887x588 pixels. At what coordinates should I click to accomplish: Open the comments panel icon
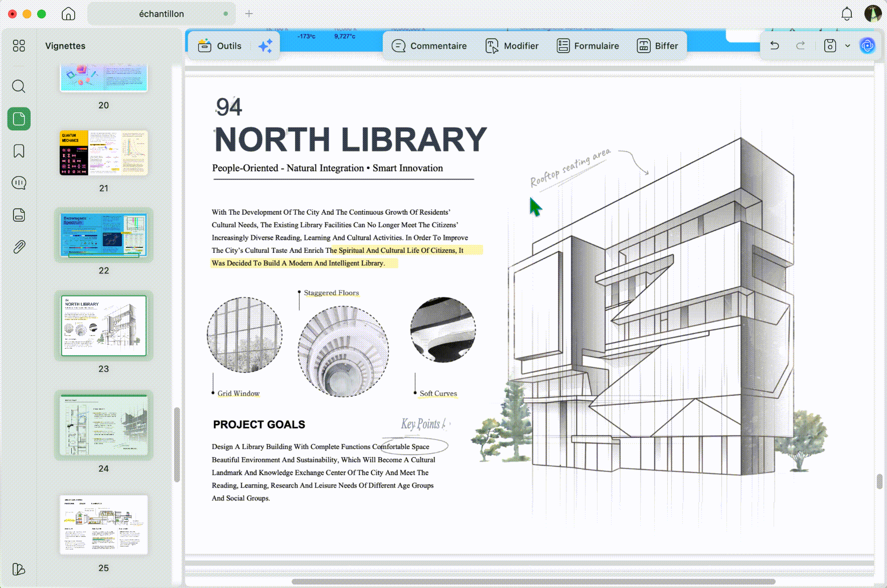(19, 183)
